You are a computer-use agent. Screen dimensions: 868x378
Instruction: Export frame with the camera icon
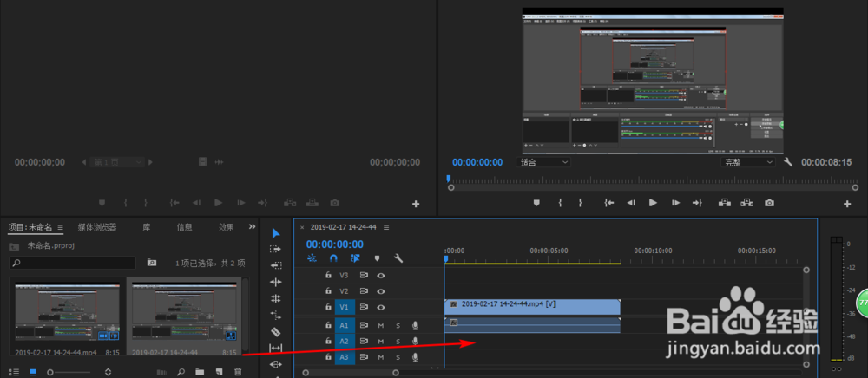[x=769, y=203]
